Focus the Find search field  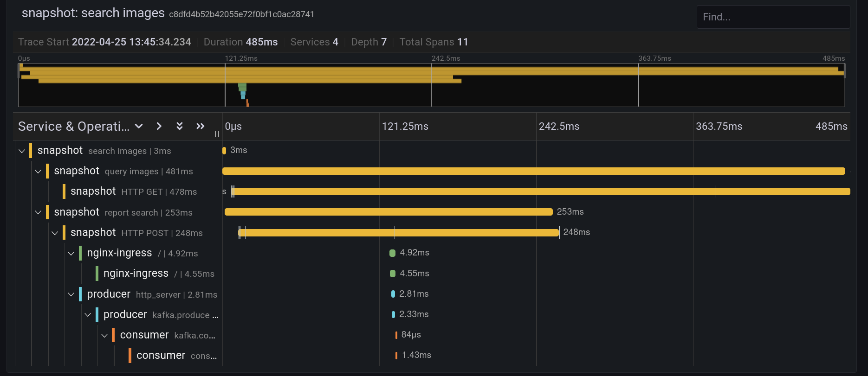(773, 17)
